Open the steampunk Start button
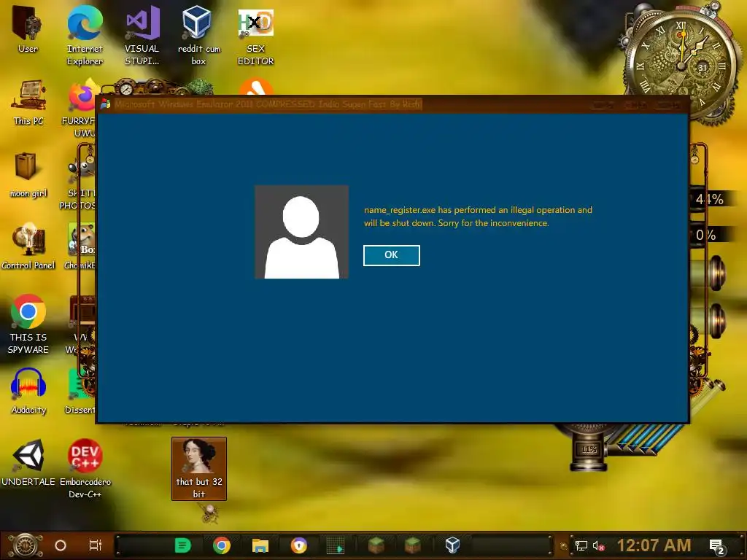This screenshot has height=560, width=747. point(25,545)
